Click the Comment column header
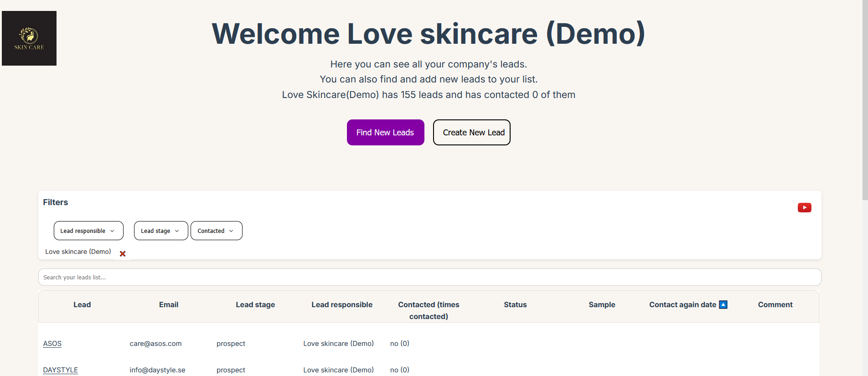The image size is (868, 376). click(775, 304)
